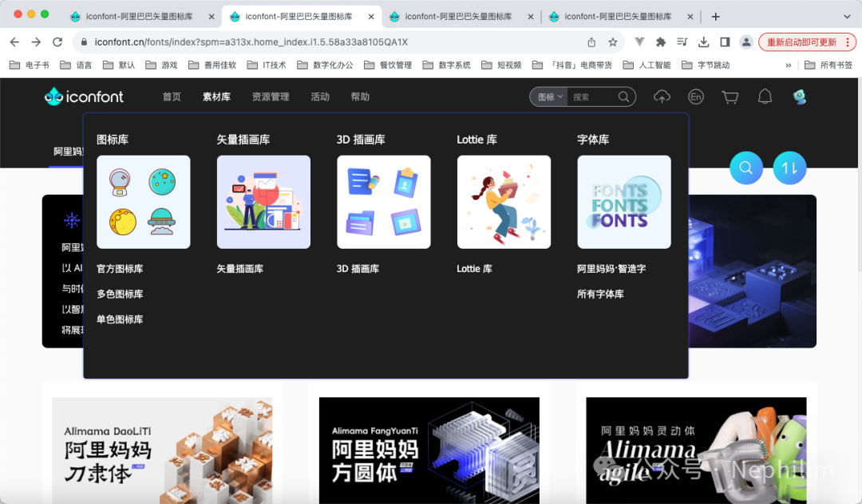Bookmark this page with star icon
This screenshot has width=862, height=504.
pyautogui.click(x=613, y=42)
